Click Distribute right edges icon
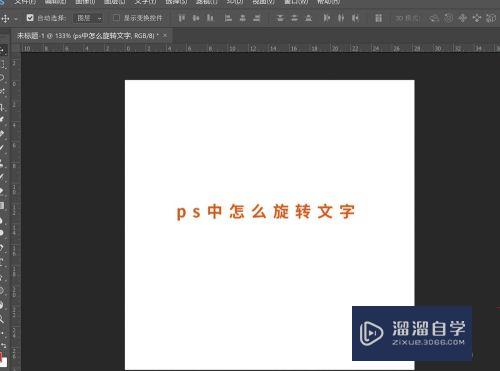Viewport: 500px width, 371px height. point(355,18)
